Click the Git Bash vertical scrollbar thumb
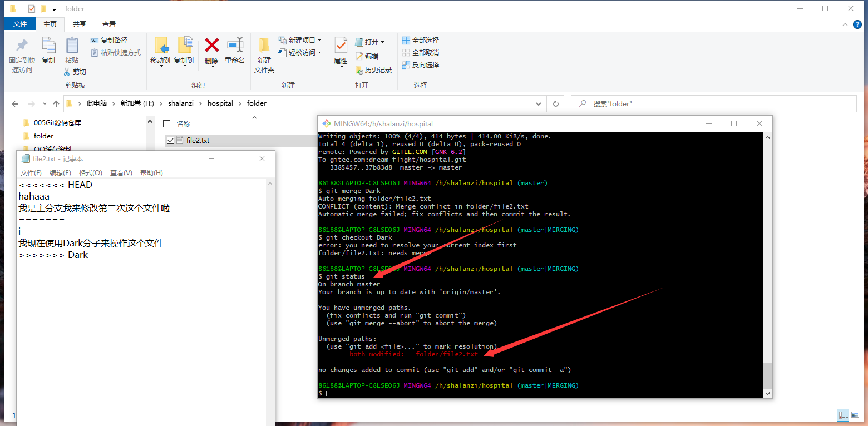868x426 pixels. tap(767, 375)
